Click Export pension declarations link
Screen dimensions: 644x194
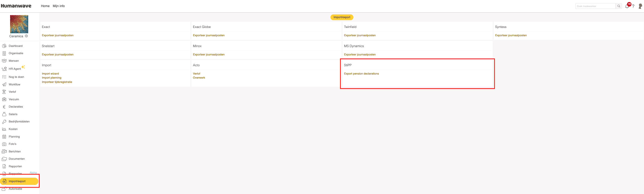pyautogui.click(x=361, y=74)
